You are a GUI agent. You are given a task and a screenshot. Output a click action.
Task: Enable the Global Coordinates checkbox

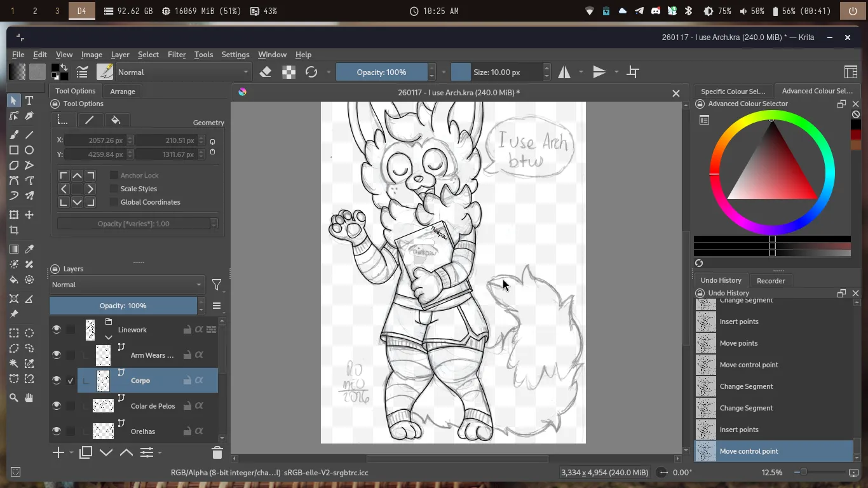coord(114,202)
